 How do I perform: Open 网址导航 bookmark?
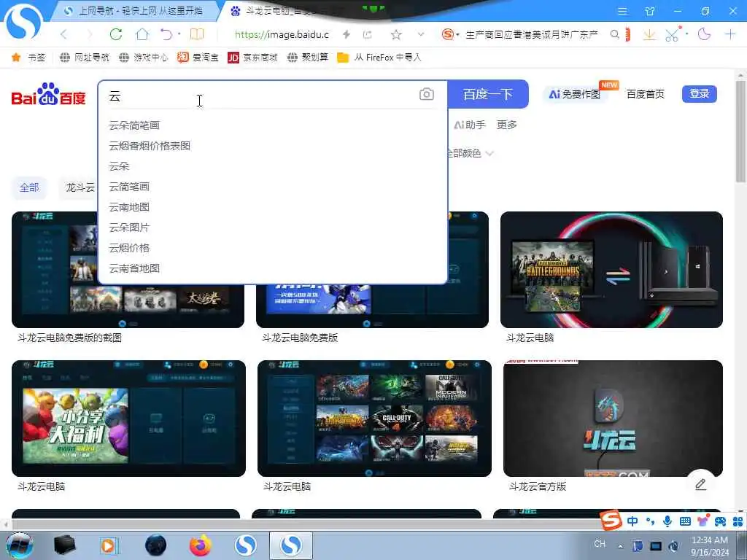tap(85, 57)
